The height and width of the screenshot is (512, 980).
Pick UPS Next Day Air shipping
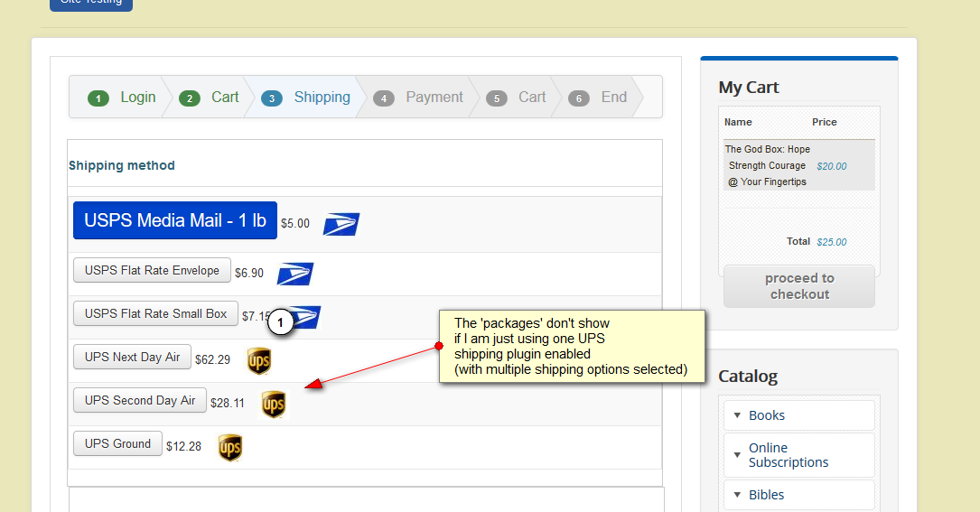click(x=132, y=357)
